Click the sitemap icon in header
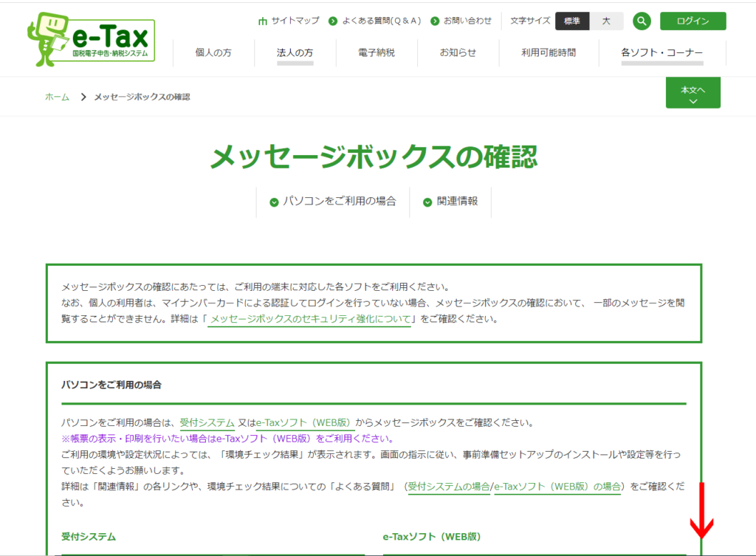This screenshot has width=756, height=556. coord(262,21)
